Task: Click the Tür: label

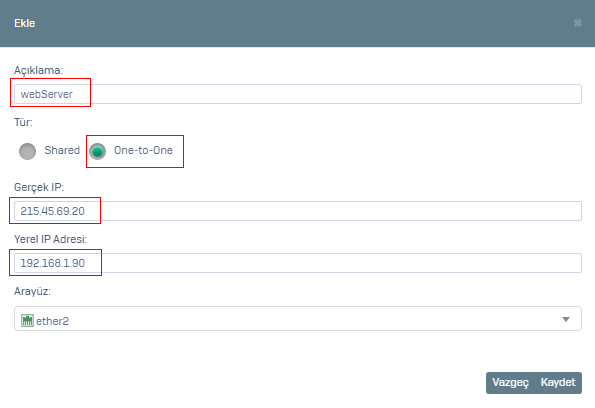Action: 23,122
